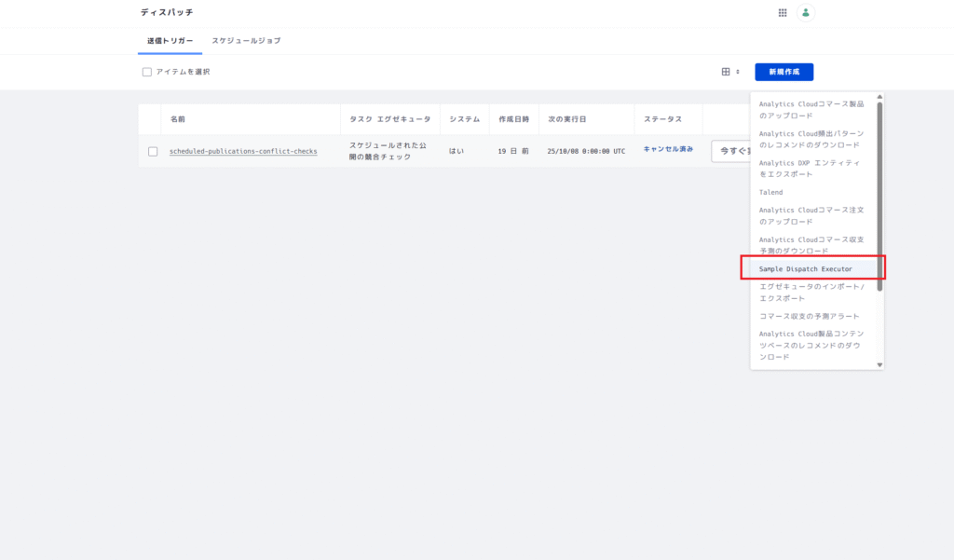Select the 送信トリガー tab
The width and height of the screenshot is (954, 560).
170,41
